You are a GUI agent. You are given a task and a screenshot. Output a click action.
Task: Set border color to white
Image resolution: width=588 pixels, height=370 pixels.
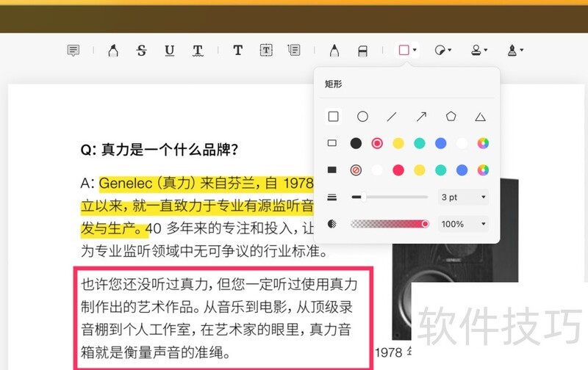[462, 143]
